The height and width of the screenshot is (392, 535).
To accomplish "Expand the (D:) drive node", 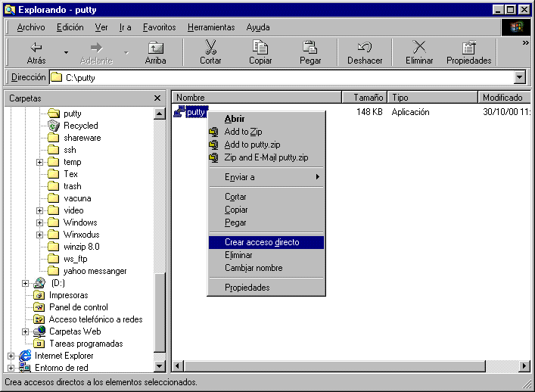I will [25, 283].
